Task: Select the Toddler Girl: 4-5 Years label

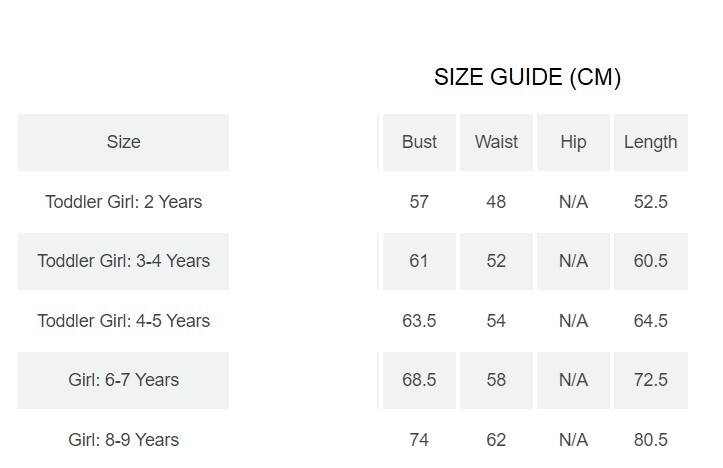Action: [123, 321]
